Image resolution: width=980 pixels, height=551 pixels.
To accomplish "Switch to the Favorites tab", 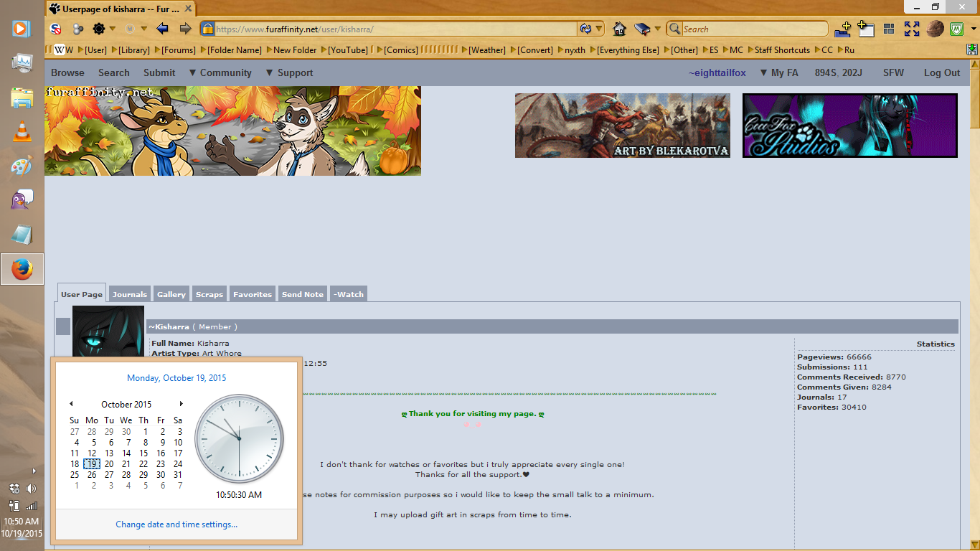I will [x=253, y=294].
